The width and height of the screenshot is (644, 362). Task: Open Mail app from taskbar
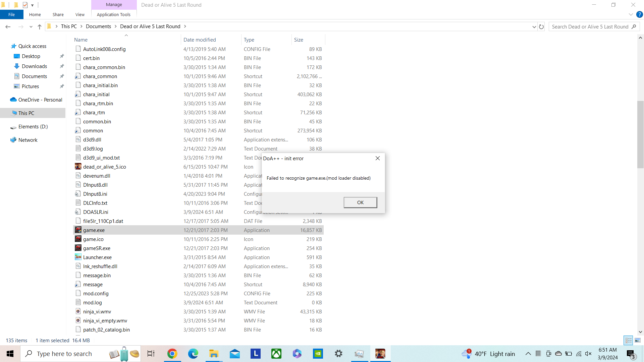point(234,354)
